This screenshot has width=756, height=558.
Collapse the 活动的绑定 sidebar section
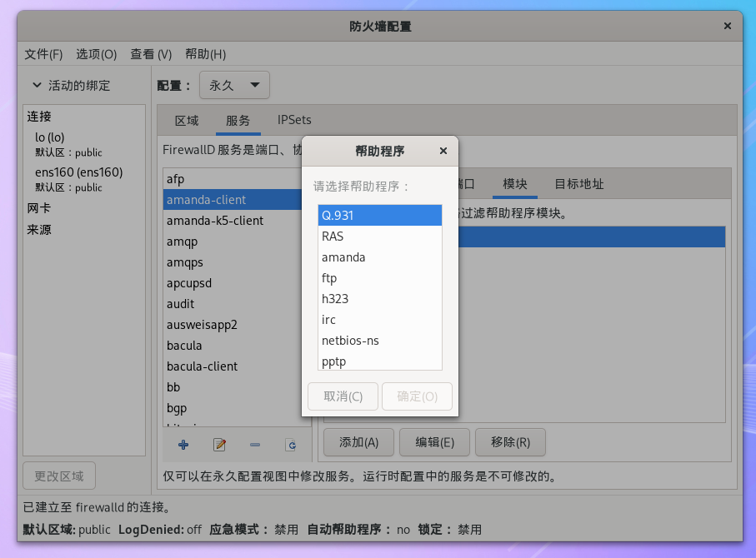(37, 85)
